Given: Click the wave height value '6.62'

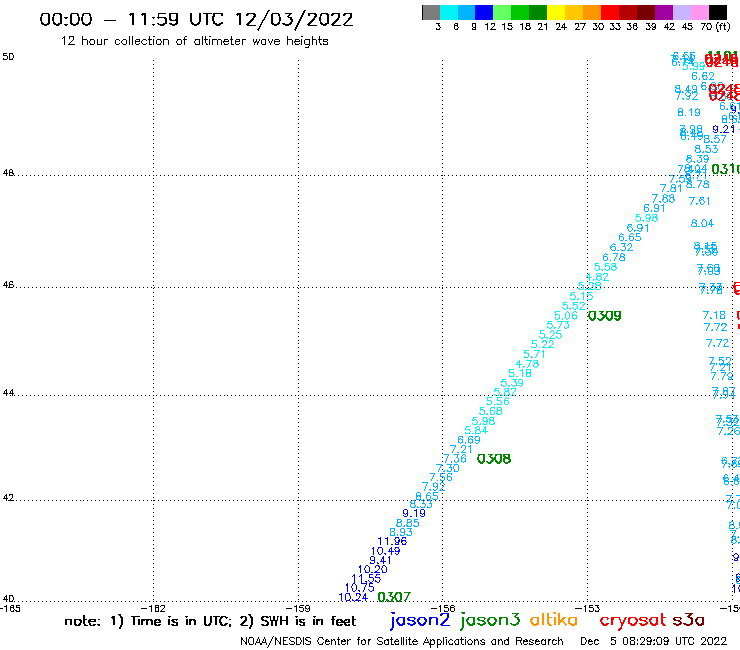Looking at the screenshot, I should pyautogui.click(x=703, y=76).
